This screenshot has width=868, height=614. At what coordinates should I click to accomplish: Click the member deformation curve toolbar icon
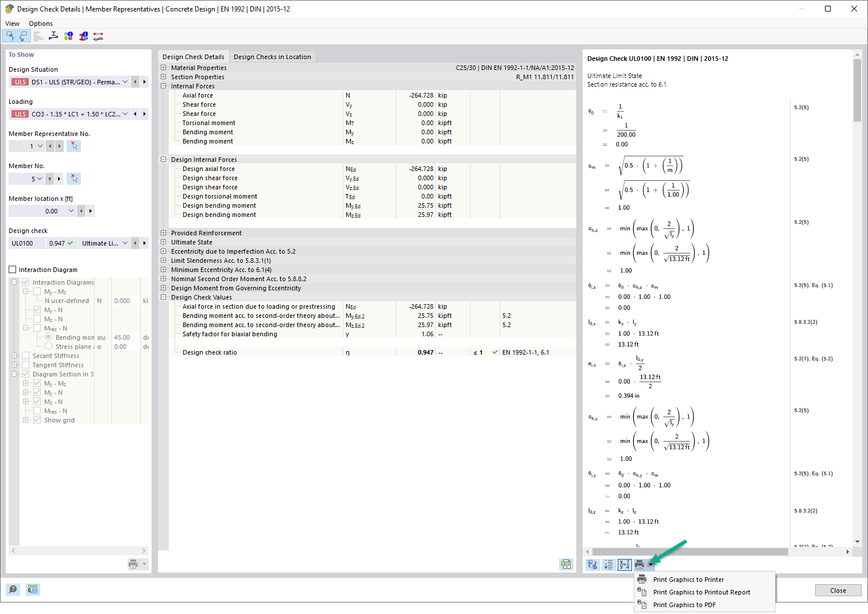point(98,36)
